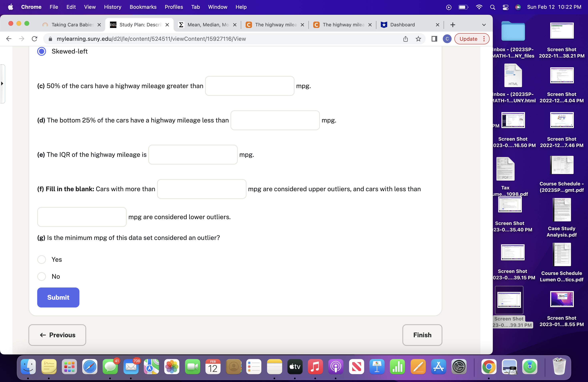Open Control Center from the menu bar
This screenshot has height=382, width=588.
tap(505, 7)
